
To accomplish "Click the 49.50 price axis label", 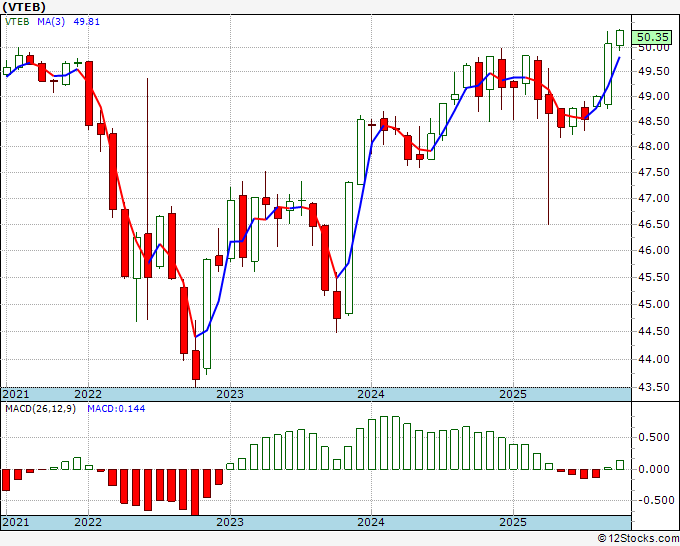I will coord(654,72).
